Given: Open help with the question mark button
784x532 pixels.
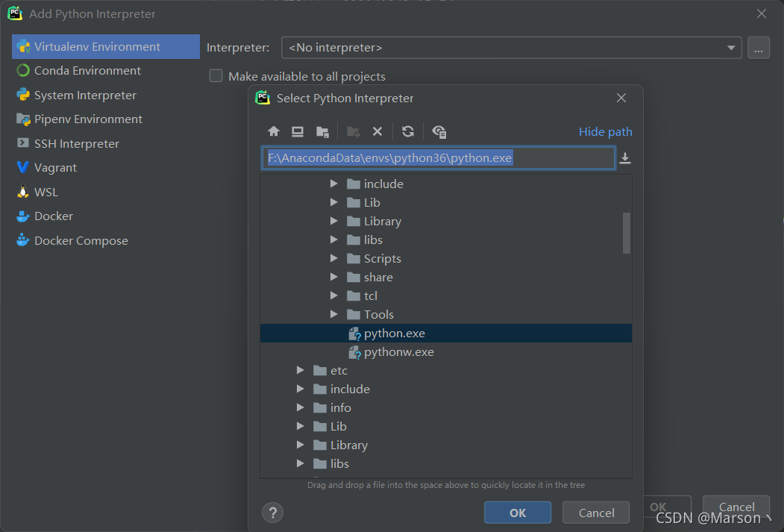Looking at the screenshot, I should [272, 513].
